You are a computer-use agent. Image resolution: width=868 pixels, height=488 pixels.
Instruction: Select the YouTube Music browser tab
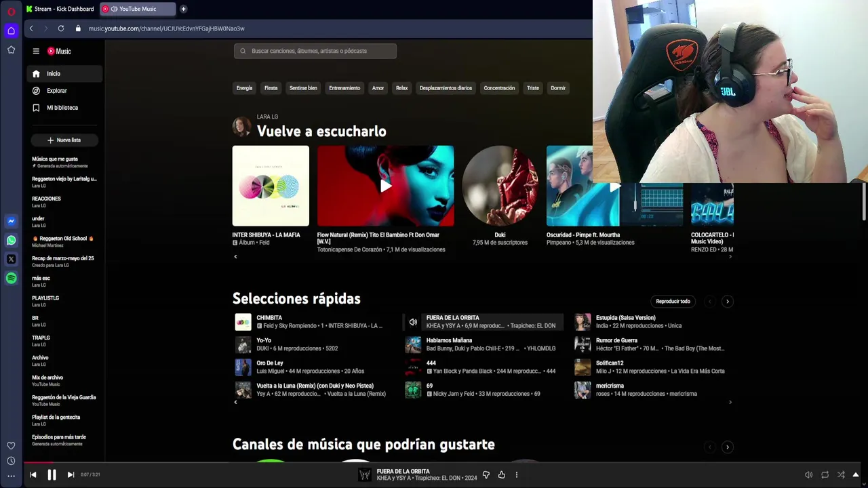point(138,9)
